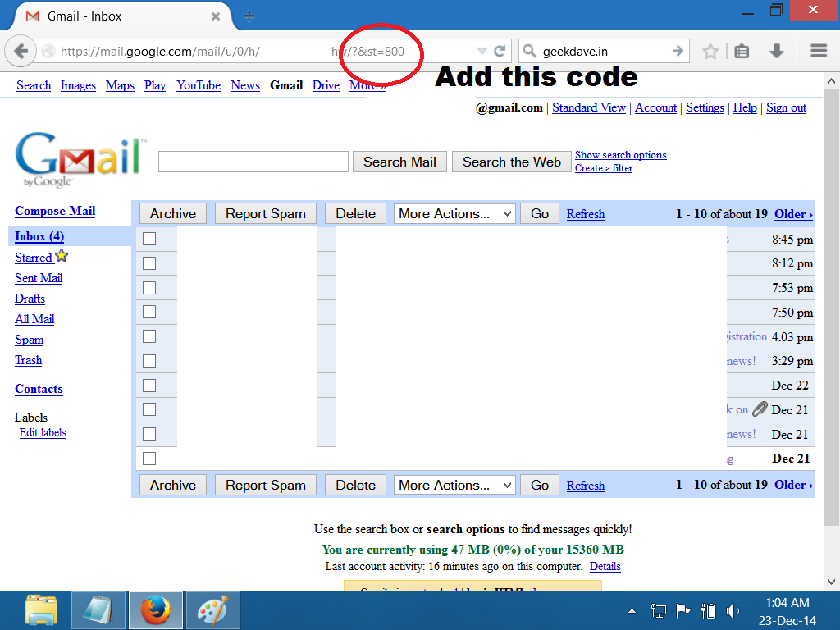This screenshot has width=840, height=630.
Task: Open Paint from the taskbar
Action: click(212, 610)
